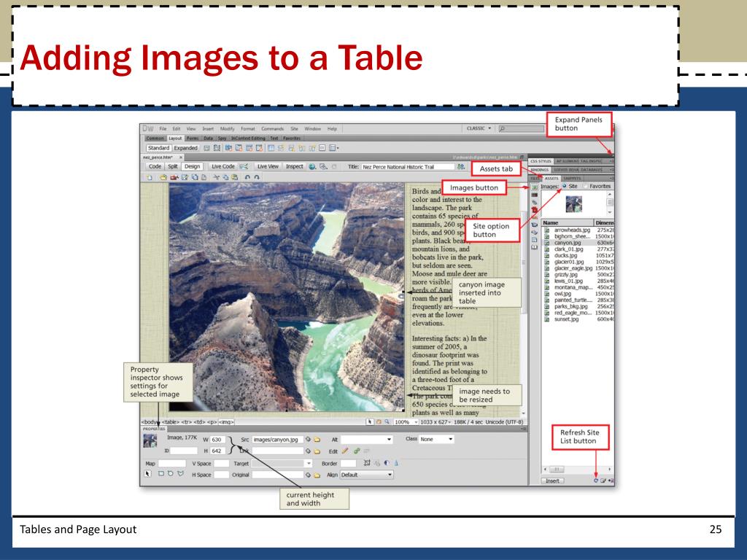Image resolution: width=747 pixels, height=560 pixels.
Task: Select the Favorites radio button
Action: (586, 186)
